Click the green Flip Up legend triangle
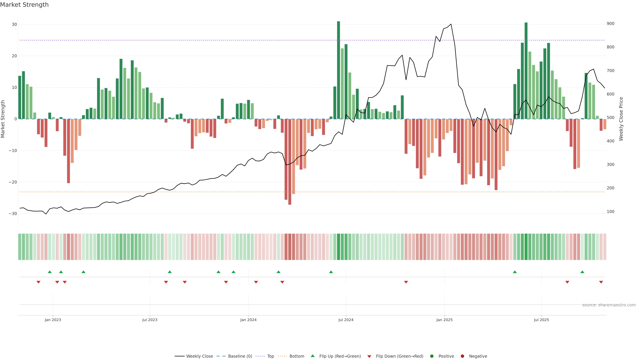Image resolution: width=644 pixels, height=362 pixels. [312, 356]
